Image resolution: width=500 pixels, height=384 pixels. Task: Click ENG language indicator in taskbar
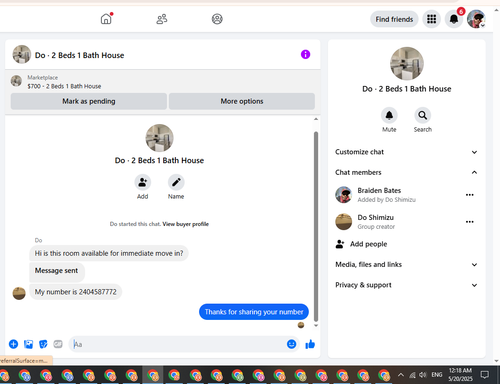click(x=437, y=375)
